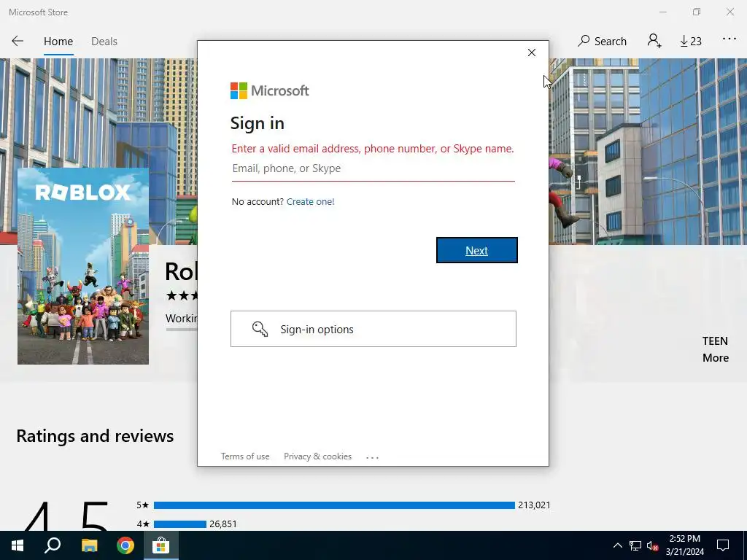The height and width of the screenshot is (560, 747).
Task: Open the clock showing 2:52 PM
Action: click(684, 545)
